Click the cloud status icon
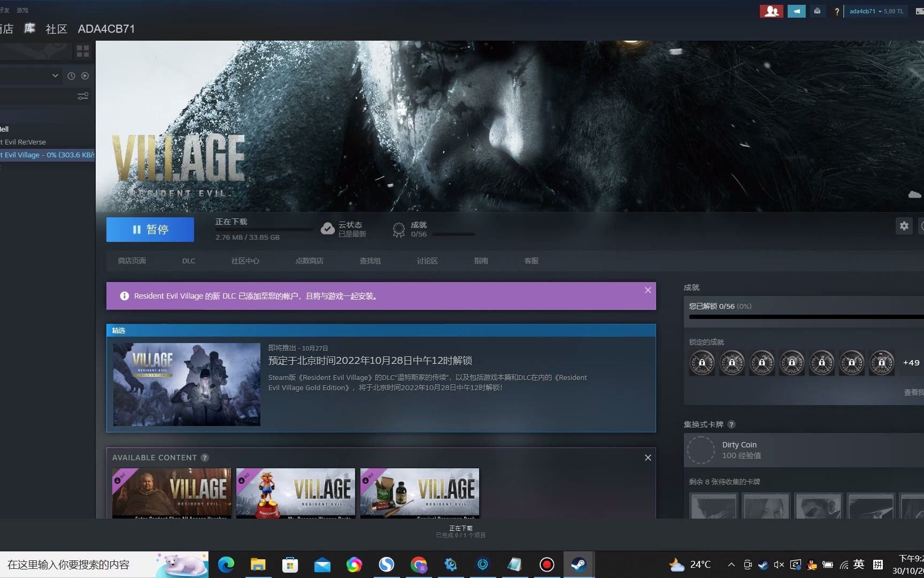Image resolution: width=924 pixels, height=578 pixels. pyautogui.click(x=327, y=229)
